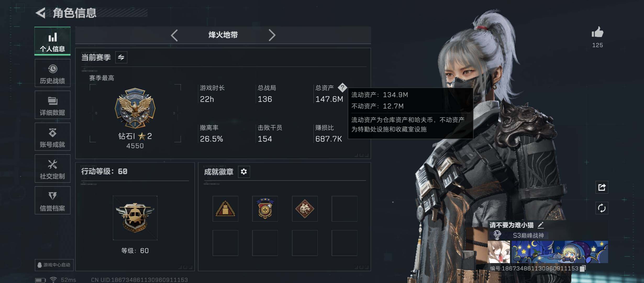Edit the nickname 请不要为难小猫 with the pencil icon
This screenshot has width=644, height=283.
point(541,225)
